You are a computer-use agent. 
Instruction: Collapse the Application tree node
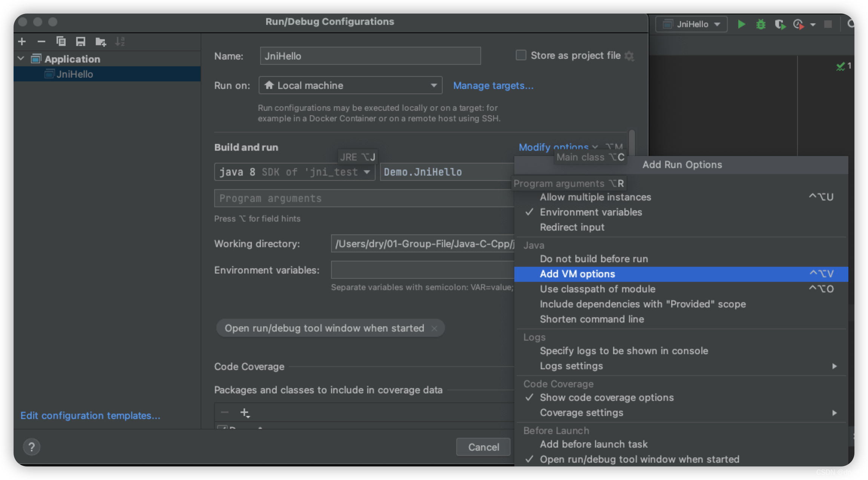(x=21, y=59)
